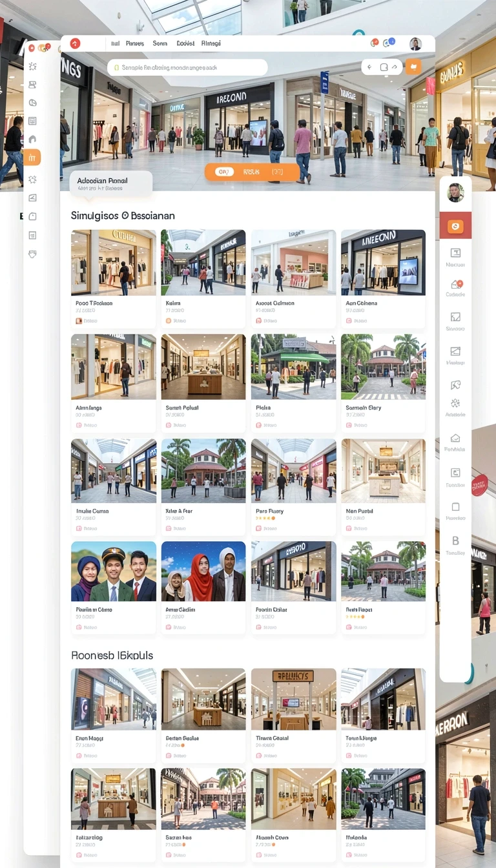Click the red-badged folder icon in the right panel
This screenshot has height=868, width=496.
pos(456,284)
